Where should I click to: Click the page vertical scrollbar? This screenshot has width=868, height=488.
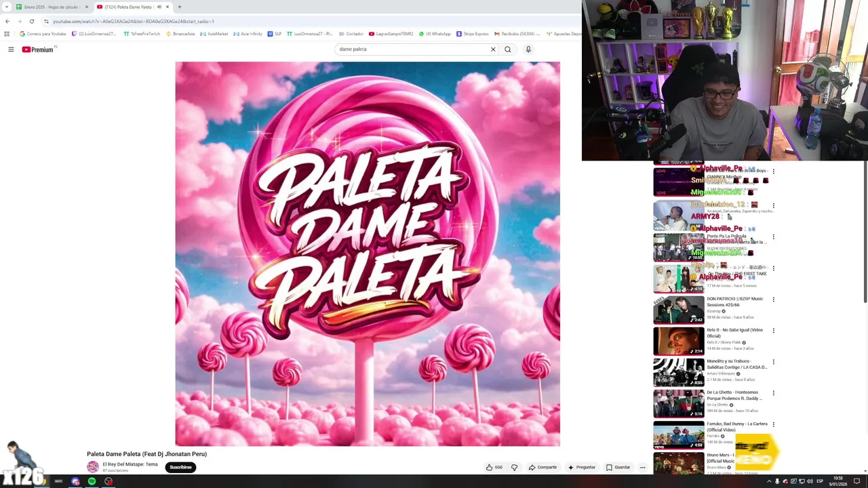[x=865, y=230]
